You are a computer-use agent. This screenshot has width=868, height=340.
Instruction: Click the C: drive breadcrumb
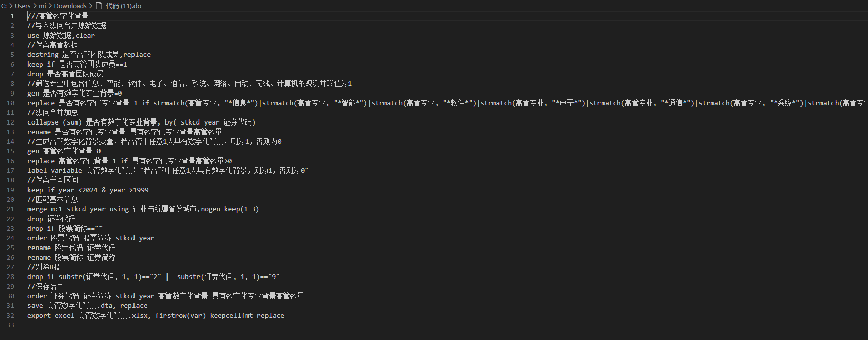pyautogui.click(x=4, y=6)
